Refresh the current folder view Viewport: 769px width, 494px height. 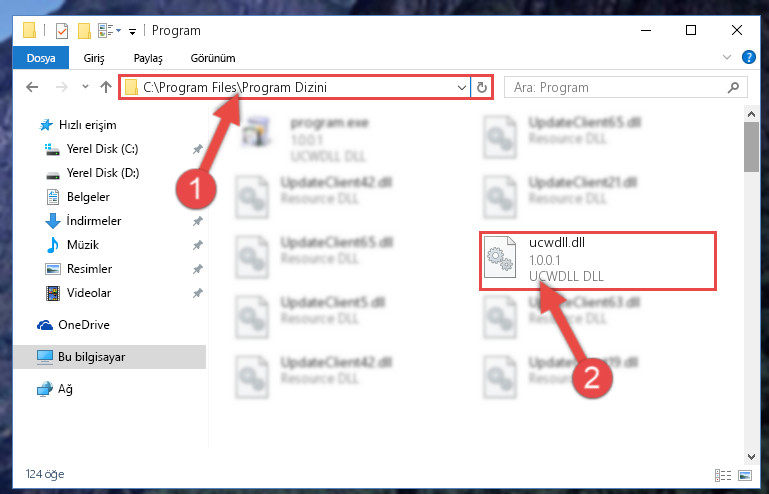[x=482, y=87]
